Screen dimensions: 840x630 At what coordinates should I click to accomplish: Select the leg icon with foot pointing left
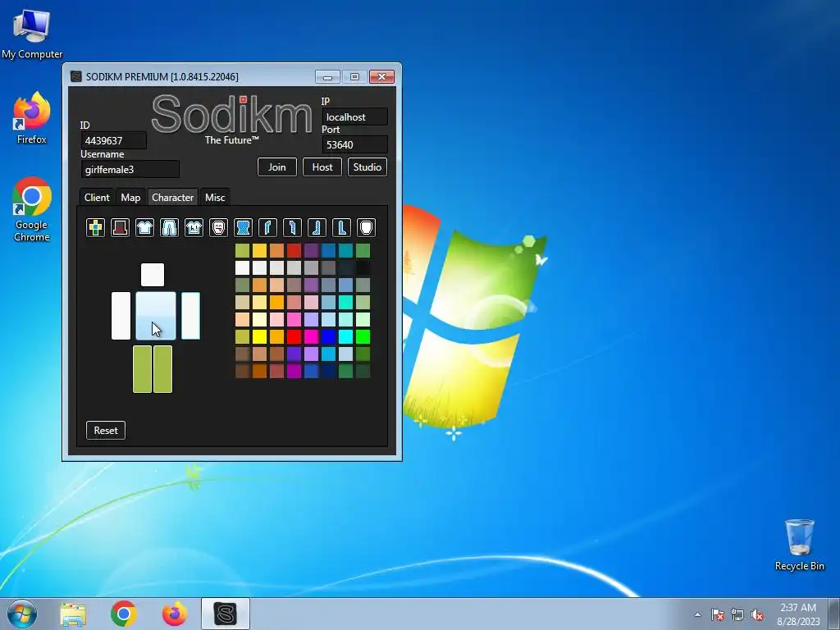point(317,228)
